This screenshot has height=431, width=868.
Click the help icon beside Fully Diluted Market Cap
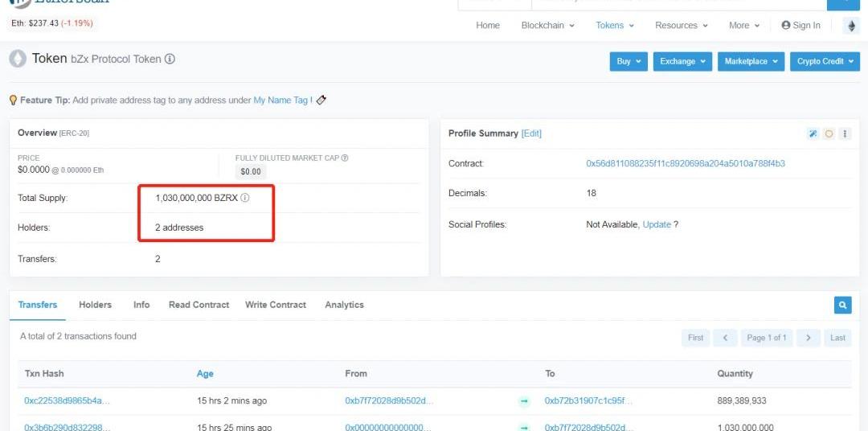(345, 158)
